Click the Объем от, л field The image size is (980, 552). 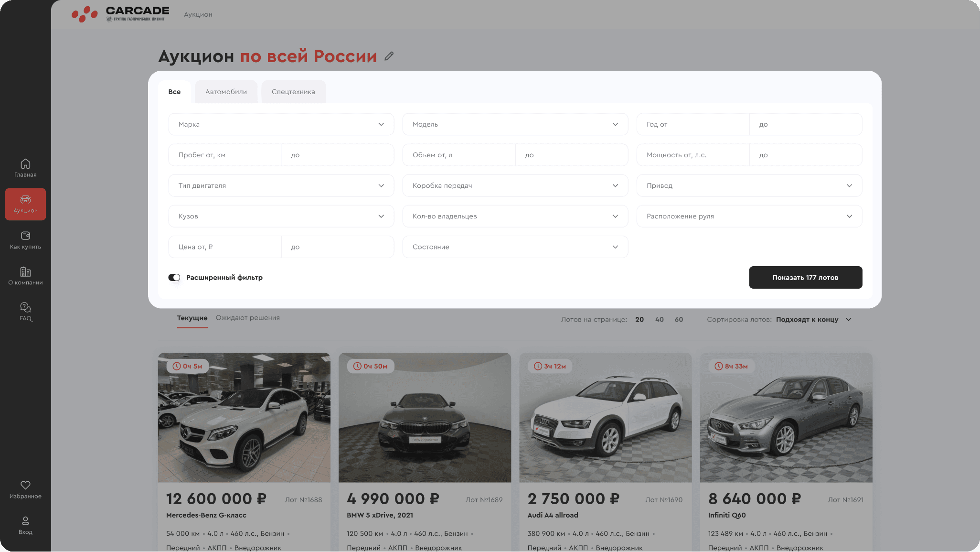point(459,155)
